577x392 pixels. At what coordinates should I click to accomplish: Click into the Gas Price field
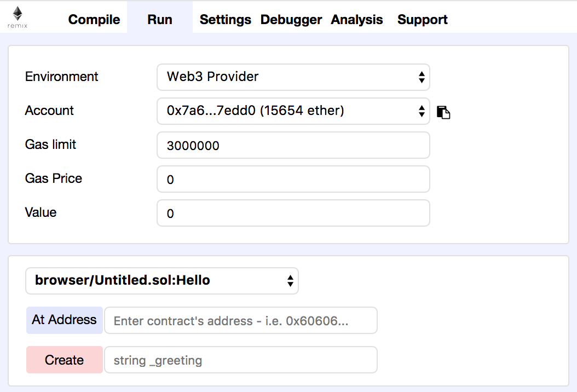pyautogui.click(x=293, y=179)
